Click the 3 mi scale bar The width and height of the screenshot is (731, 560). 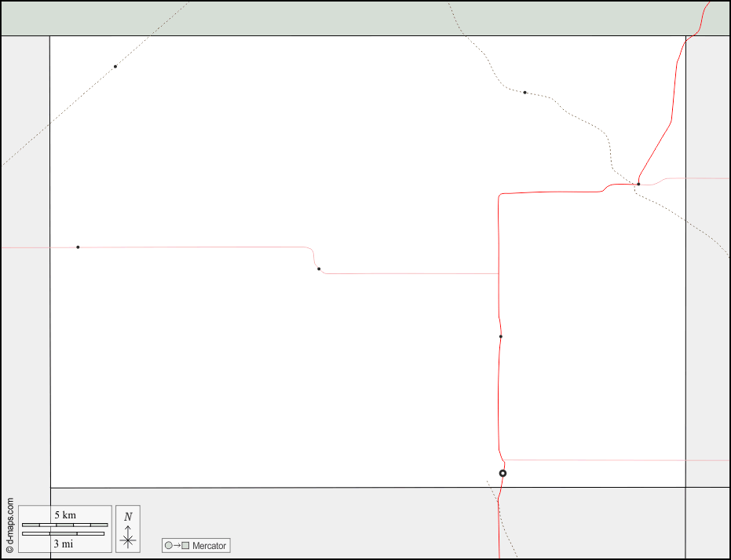coord(63,534)
